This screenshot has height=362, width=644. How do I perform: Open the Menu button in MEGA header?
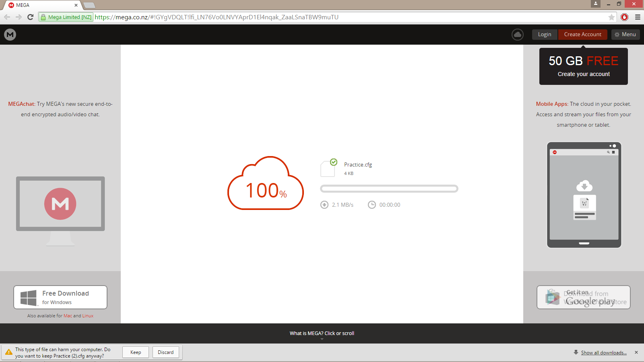625,35
